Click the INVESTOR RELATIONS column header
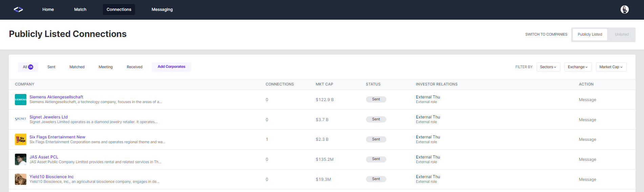644x192 pixels. point(437,84)
